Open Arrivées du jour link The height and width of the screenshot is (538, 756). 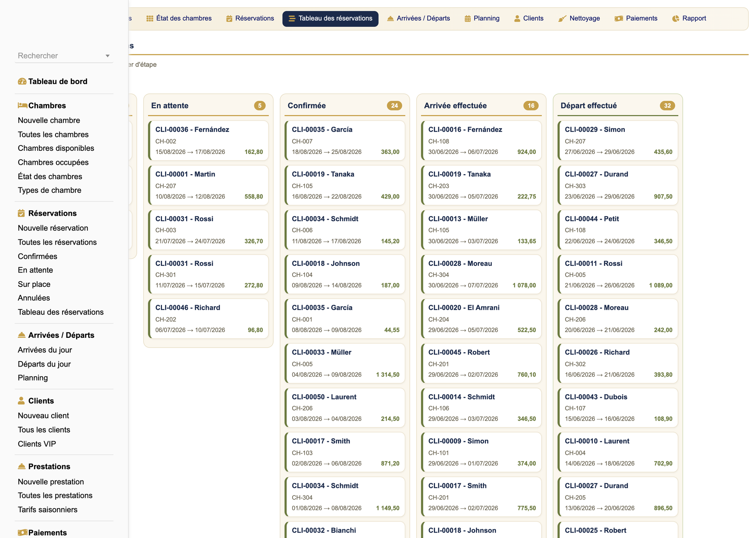pos(45,350)
